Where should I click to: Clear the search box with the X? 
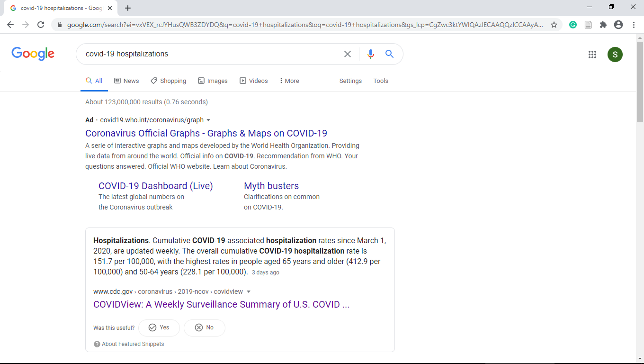(x=348, y=54)
